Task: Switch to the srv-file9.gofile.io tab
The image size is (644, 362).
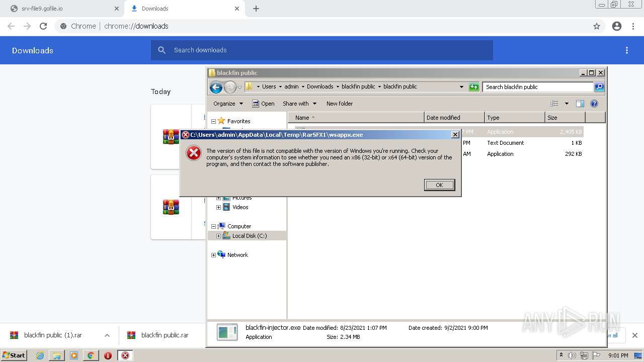Action: pos(63,9)
